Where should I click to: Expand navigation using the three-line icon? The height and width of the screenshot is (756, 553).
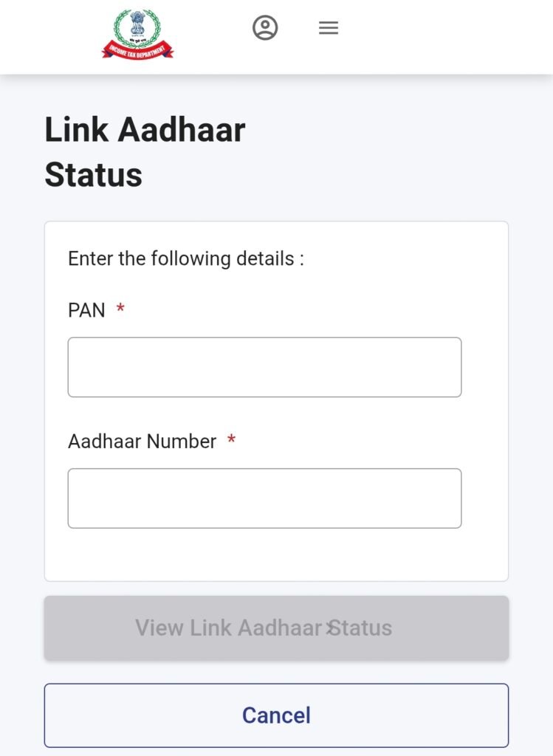coord(329,28)
